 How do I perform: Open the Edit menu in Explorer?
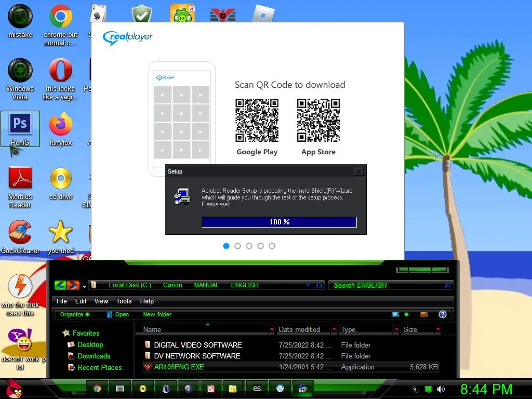(x=81, y=301)
